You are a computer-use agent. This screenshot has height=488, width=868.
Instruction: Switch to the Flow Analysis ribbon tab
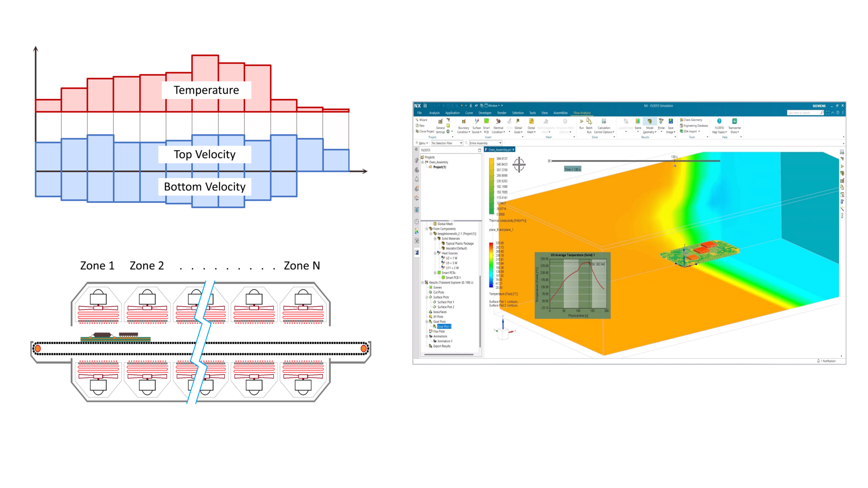[x=582, y=113]
